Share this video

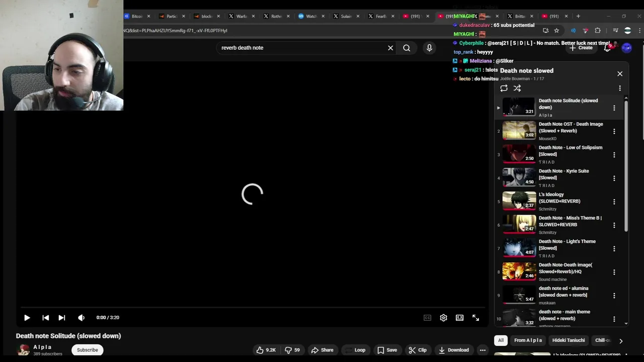point(323,350)
